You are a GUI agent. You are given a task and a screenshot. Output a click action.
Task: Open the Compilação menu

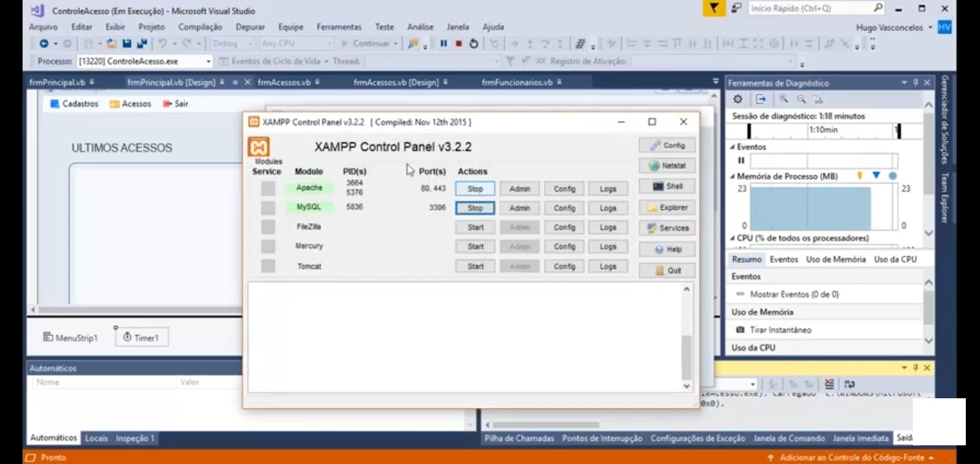(200, 27)
